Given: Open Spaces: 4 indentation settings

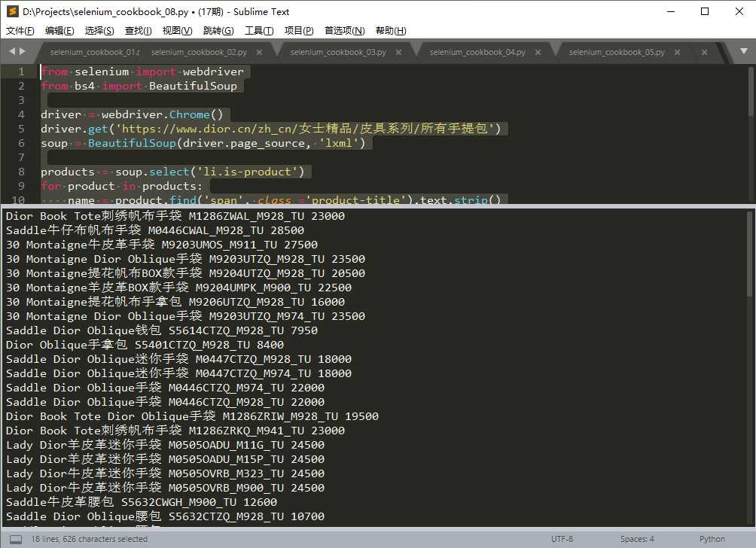Looking at the screenshot, I should click(x=637, y=539).
